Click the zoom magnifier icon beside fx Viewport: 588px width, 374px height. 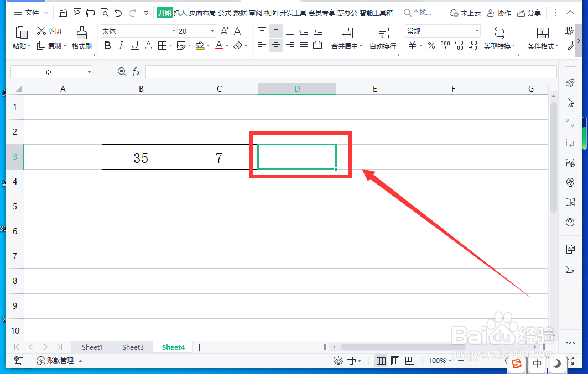(122, 72)
